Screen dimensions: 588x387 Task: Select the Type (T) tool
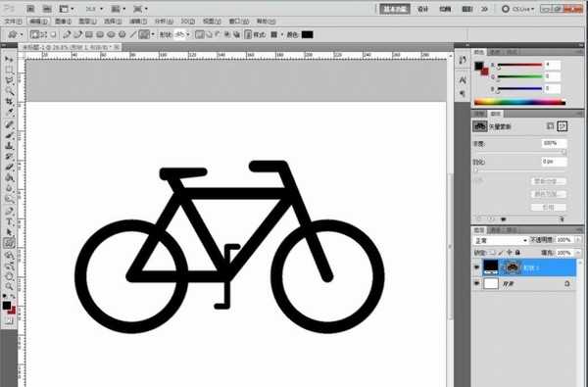pos(10,222)
